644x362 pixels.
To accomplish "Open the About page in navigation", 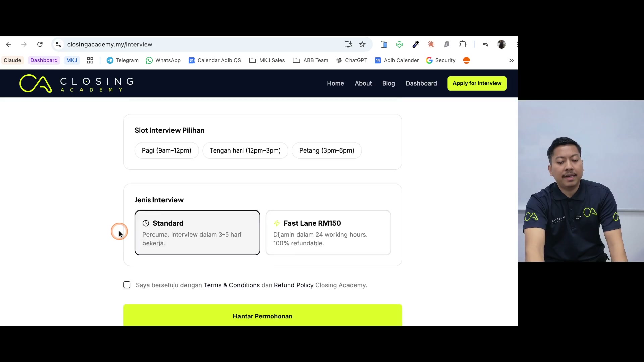I will pos(363,83).
